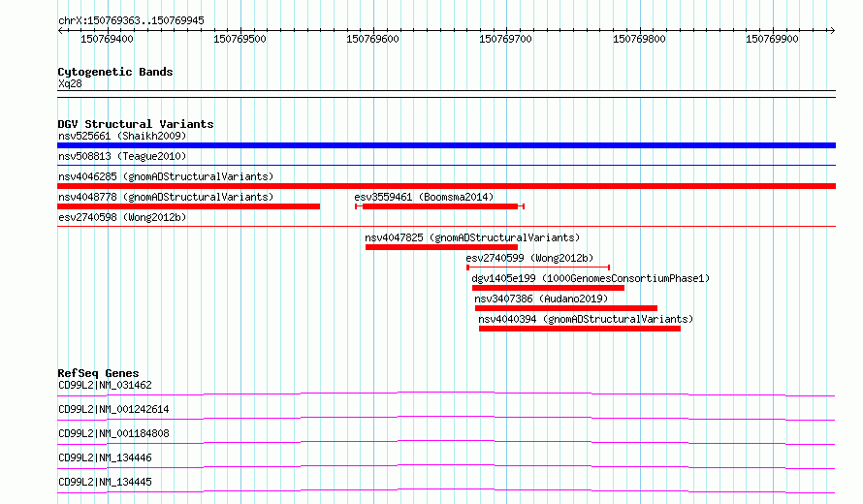
Task: Click the dgv1405e199 red variant bar
Action: [x=548, y=288]
